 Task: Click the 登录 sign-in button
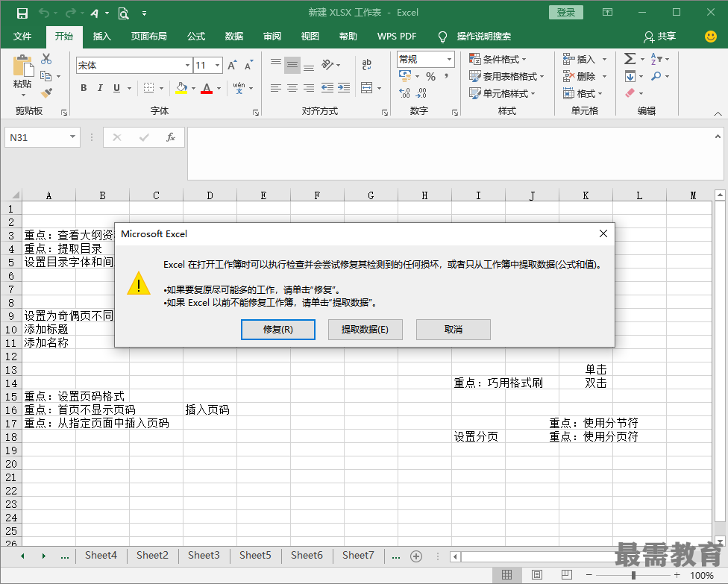point(566,13)
